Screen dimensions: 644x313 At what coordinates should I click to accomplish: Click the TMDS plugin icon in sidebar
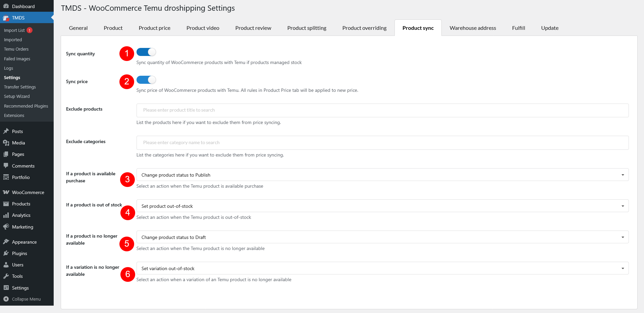click(x=6, y=18)
